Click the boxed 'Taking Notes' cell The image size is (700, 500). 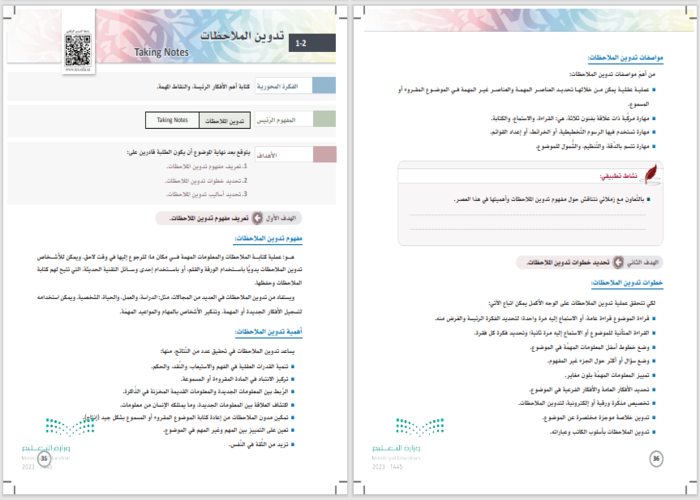(x=172, y=120)
